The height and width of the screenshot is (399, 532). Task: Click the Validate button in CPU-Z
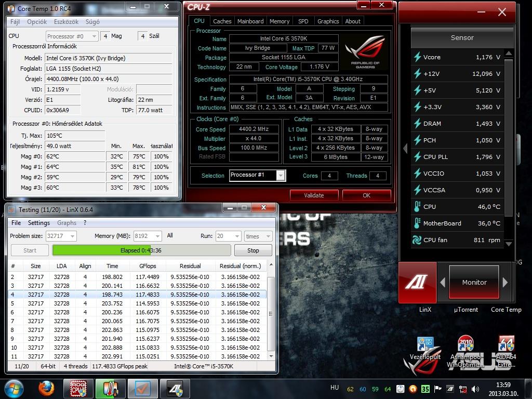pos(314,195)
